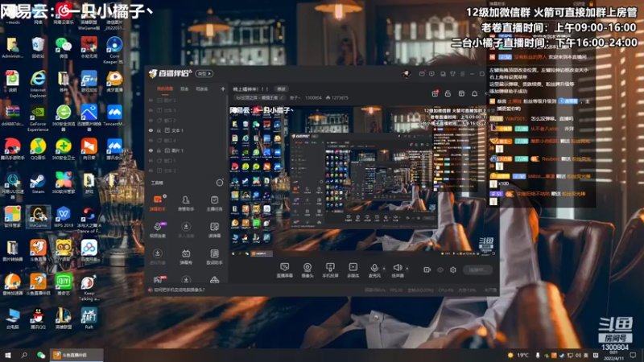Add 摄像头 camera source
This screenshot has height=362, width=644.
tap(308, 270)
